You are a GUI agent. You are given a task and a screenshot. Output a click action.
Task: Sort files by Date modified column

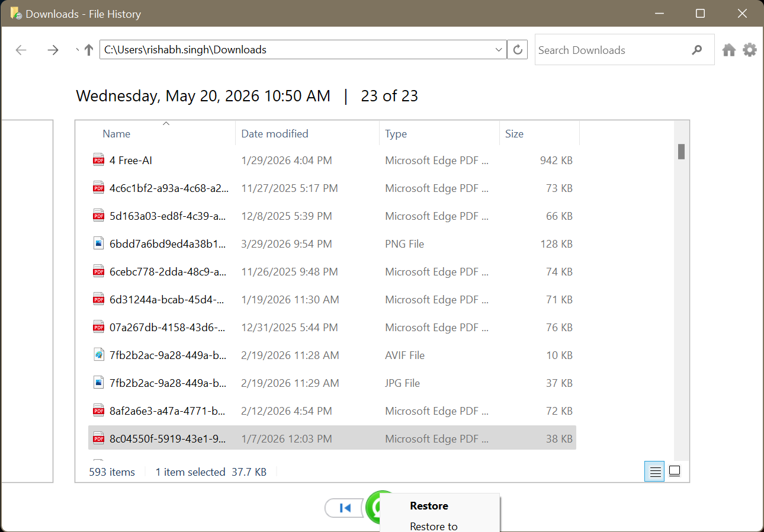pyautogui.click(x=275, y=134)
